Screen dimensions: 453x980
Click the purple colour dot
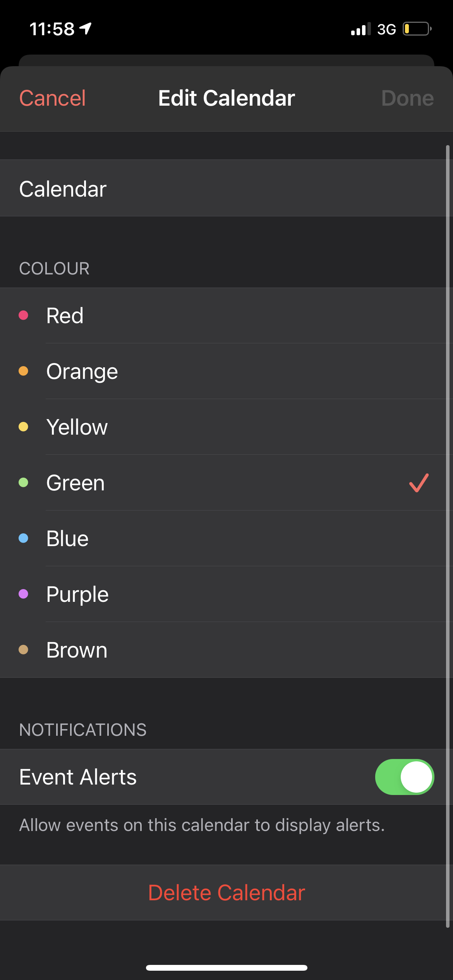pos(24,594)
